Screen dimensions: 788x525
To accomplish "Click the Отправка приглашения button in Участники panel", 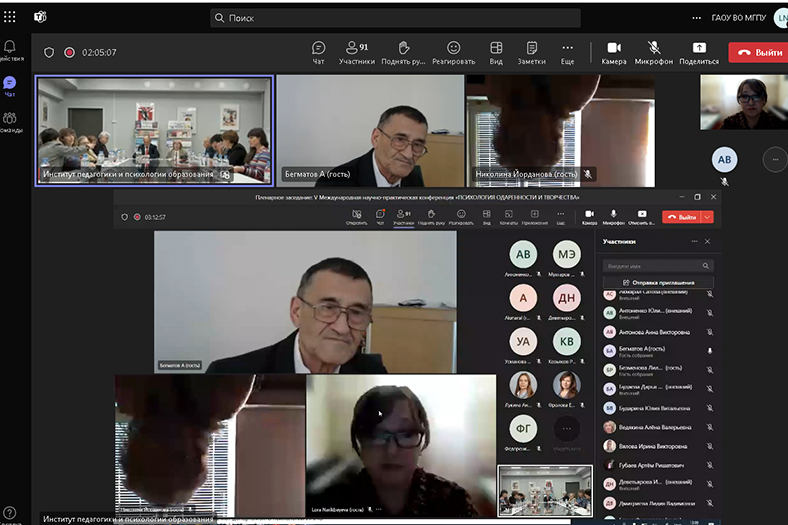I will pyautogui.click(x=658, y=283).
